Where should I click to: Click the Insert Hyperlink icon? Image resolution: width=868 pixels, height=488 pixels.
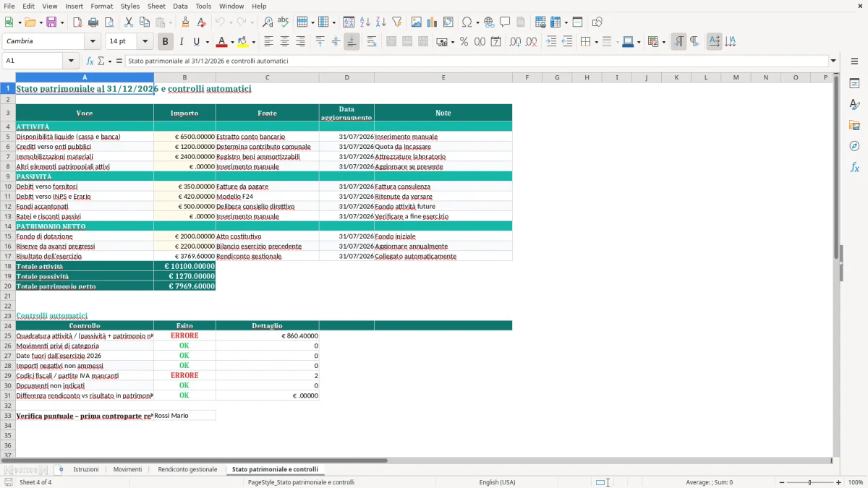(489, 22)
